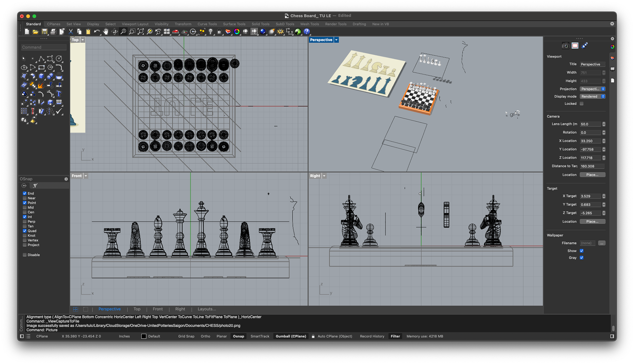Uncheck the Quad osnap checkbox

(25, 231)
